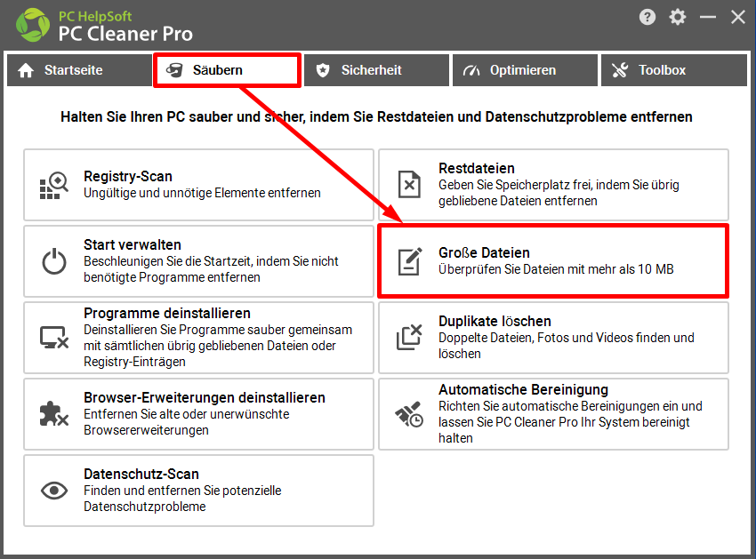Click the gauge icon on the Optimieren tab
The width and height of the screenshot is (756, 559).
(x=471, y=70)
